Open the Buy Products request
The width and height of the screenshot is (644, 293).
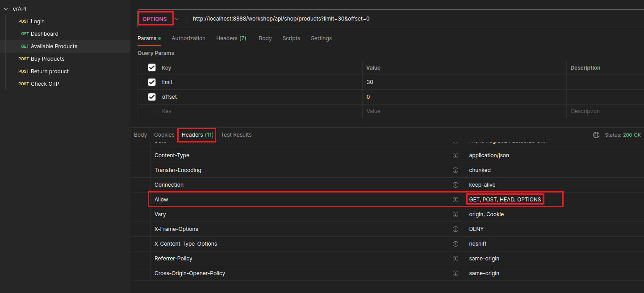47,59
